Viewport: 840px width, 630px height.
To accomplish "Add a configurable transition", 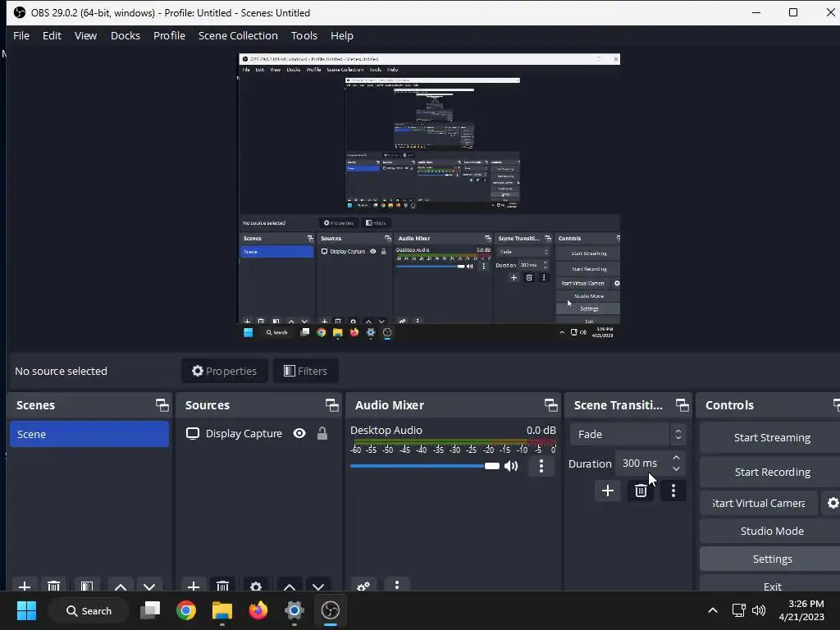I will click(x=608, y=491).
